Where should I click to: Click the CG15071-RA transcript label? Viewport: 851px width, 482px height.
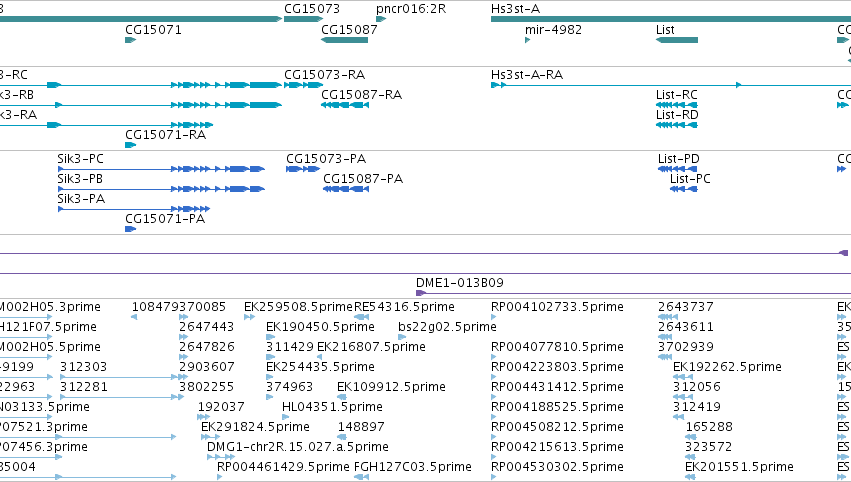(166, 135)
